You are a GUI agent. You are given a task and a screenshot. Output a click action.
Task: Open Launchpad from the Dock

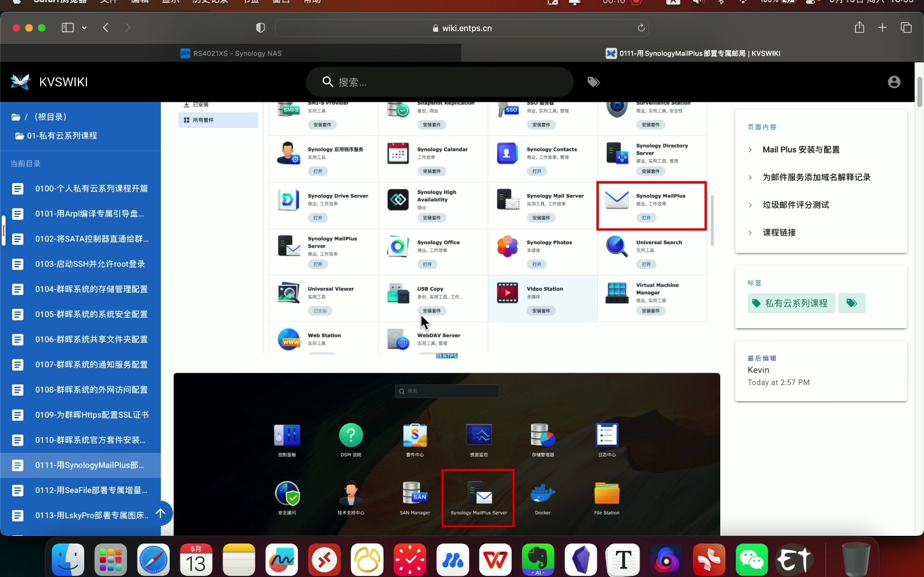(111, 559)
